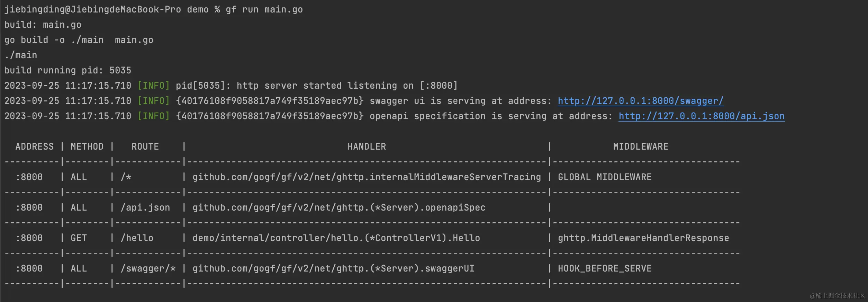Open the api.json specification link
The image size is (868, 302).
click(702, 116)
